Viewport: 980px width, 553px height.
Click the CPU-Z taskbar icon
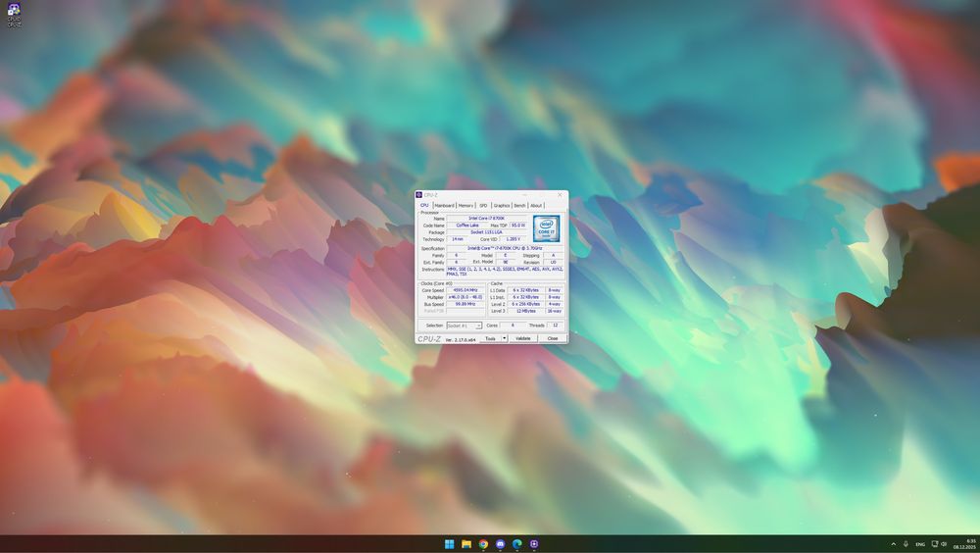(534, 544)
